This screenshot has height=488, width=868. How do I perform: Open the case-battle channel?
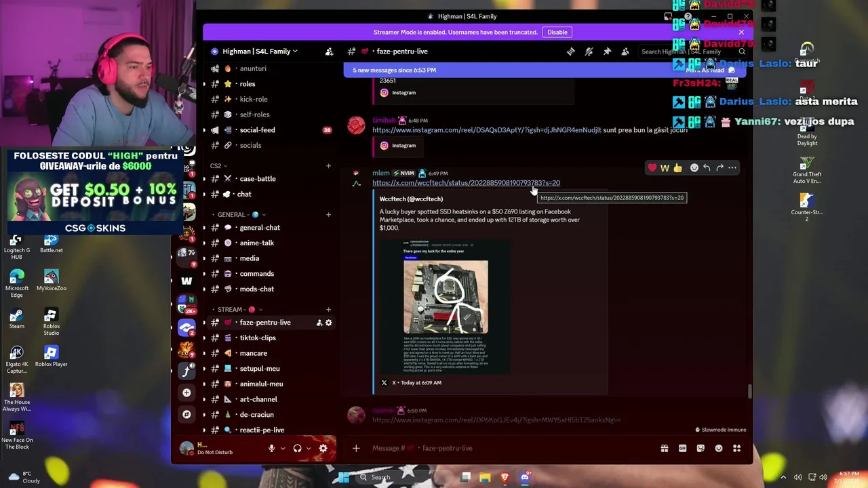pos(271,179)
